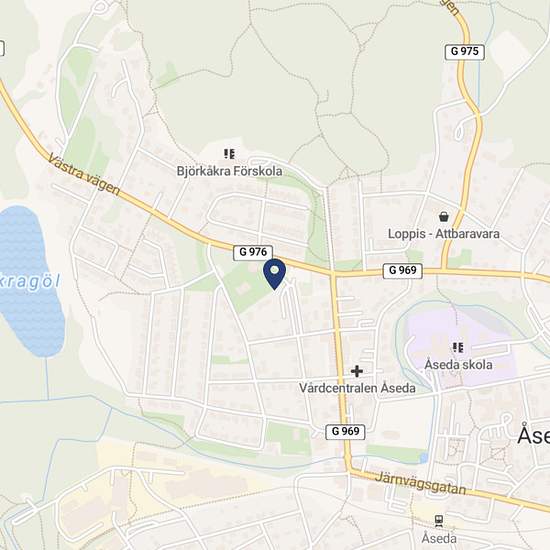Open the Loppis - Attbaravara place label
This screenshot has width=550, height=550.
pos(444,234)
